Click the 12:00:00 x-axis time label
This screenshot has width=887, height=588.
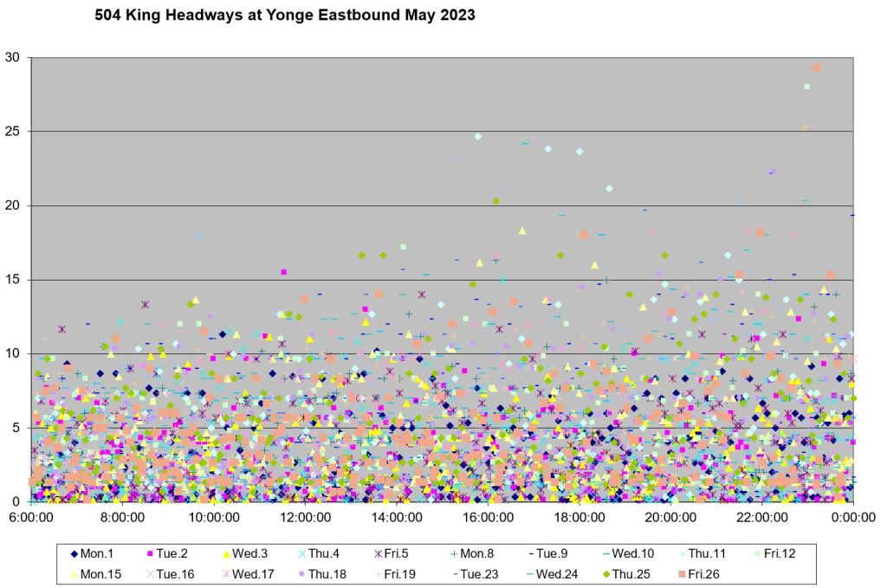click(x=305, y=517)
